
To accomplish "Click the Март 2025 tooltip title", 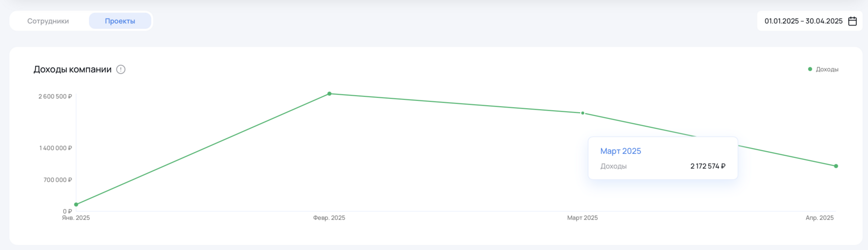I will coord(621,151).
